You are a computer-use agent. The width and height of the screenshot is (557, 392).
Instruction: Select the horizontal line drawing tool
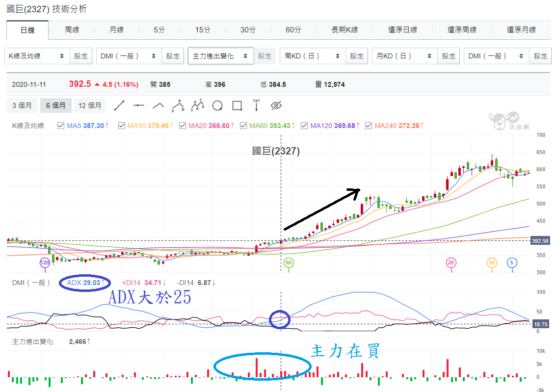coord(139,105)
